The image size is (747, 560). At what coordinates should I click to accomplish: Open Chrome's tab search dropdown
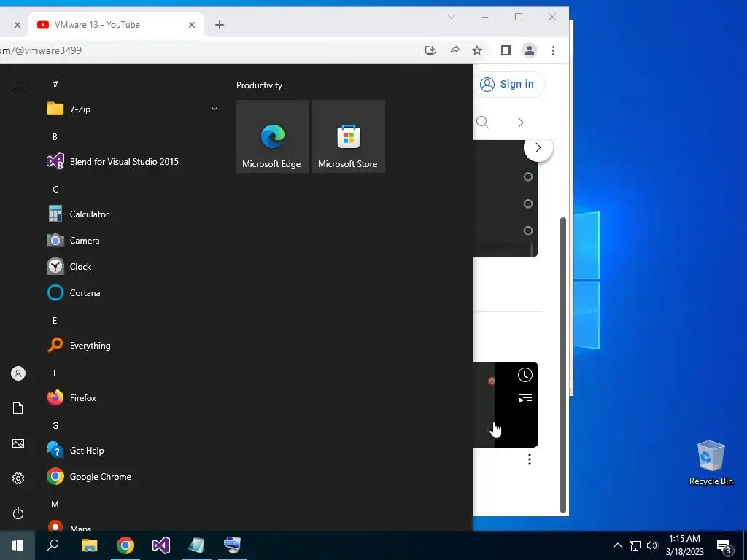[452, 17]
